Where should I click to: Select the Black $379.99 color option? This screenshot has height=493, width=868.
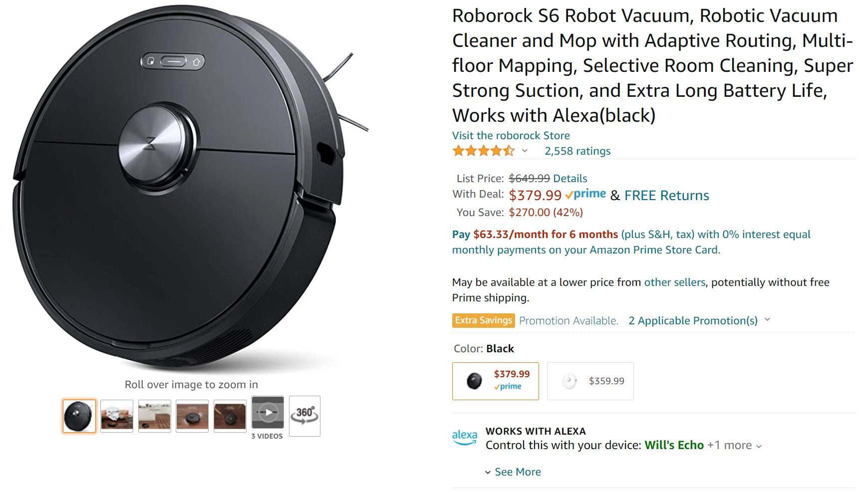(x=495, y=381)
